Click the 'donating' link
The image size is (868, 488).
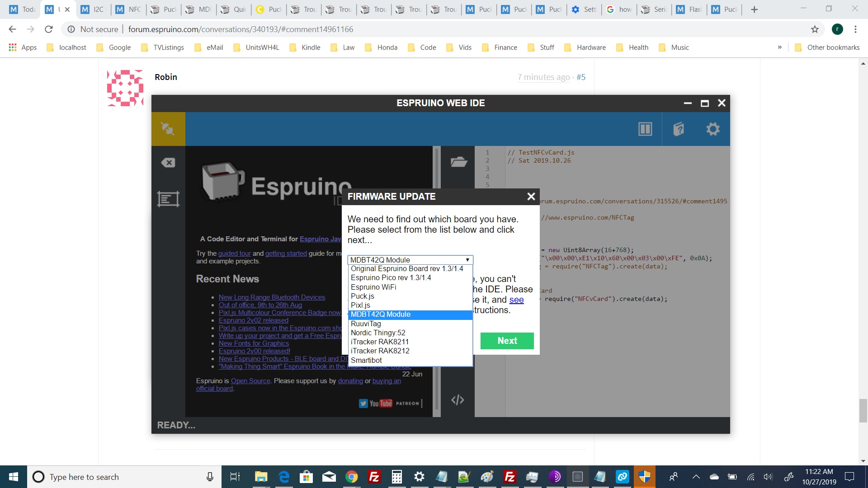tap(350, 381)
